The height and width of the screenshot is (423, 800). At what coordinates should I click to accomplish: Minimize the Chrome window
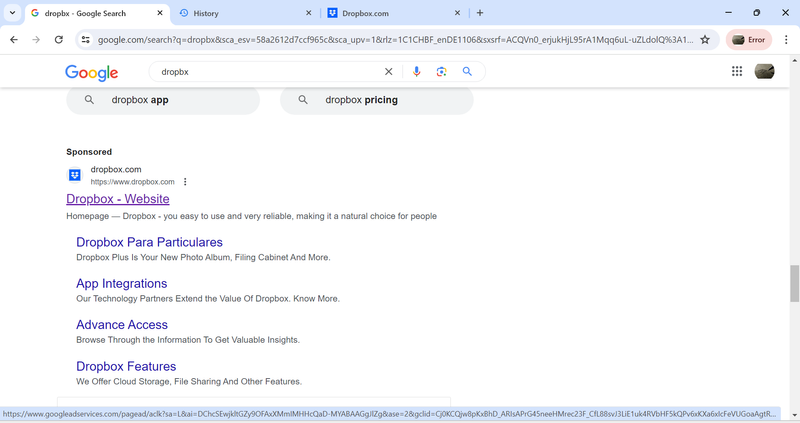coord(728,13)
